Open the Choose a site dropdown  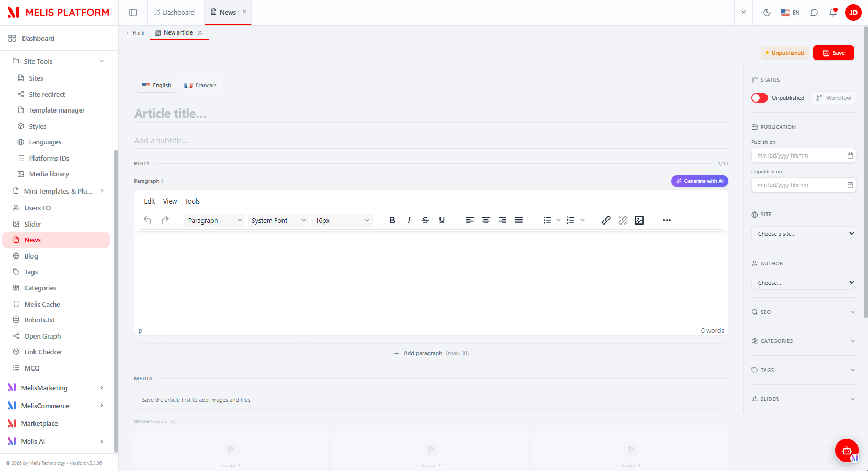[x=804, y=234]
